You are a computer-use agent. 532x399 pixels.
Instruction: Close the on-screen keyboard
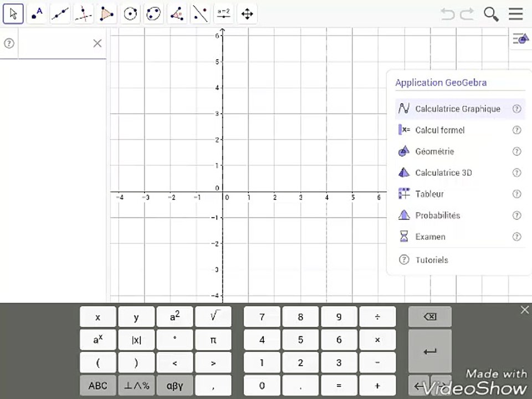525,310
